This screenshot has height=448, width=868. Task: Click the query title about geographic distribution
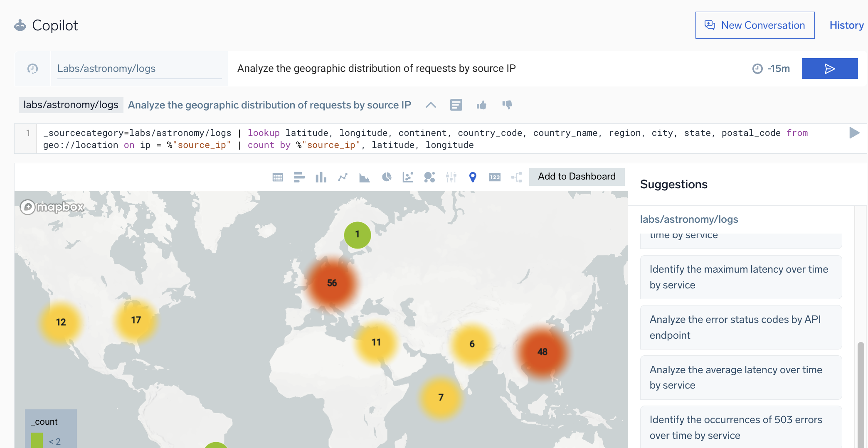tap(269, 105)
